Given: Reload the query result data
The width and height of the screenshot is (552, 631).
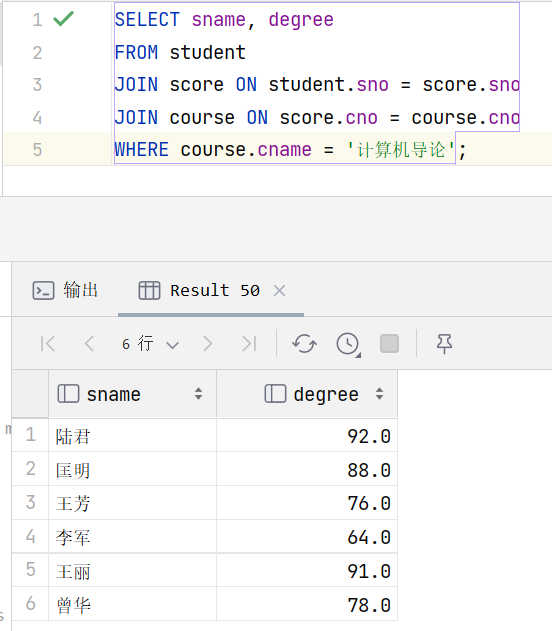Looking at the screenshot, I should pos(304,344).
